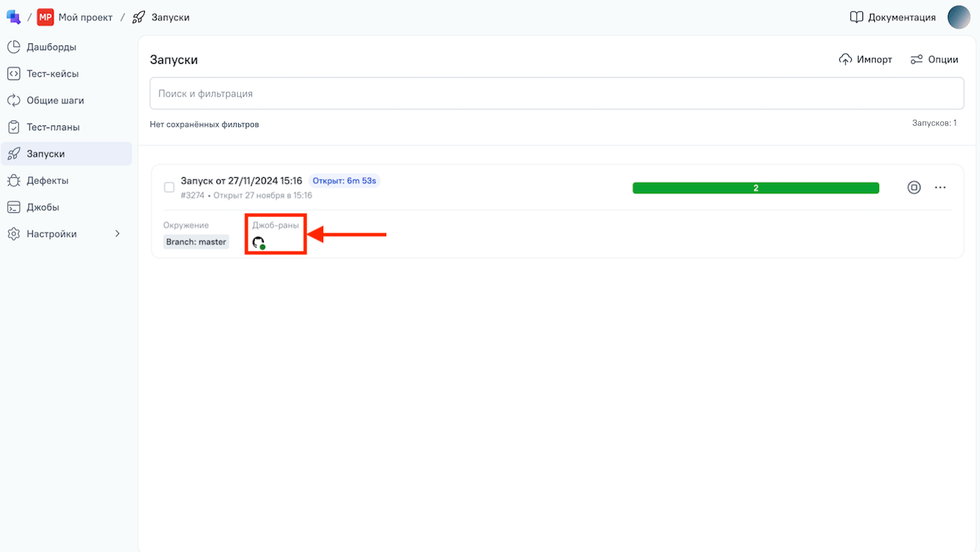
Task: Click the GitHub job-run status icon
Action: (258, 242)
